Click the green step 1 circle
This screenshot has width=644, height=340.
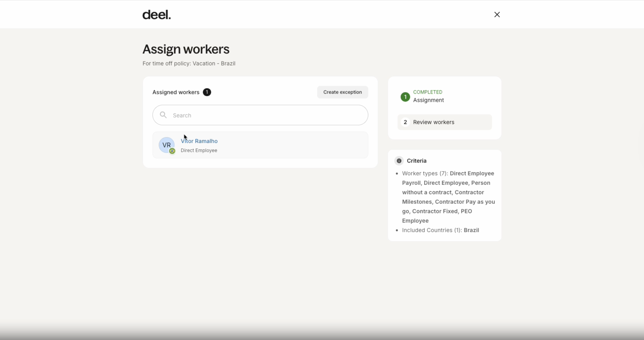pyautogui.click(x=405, y=97)
